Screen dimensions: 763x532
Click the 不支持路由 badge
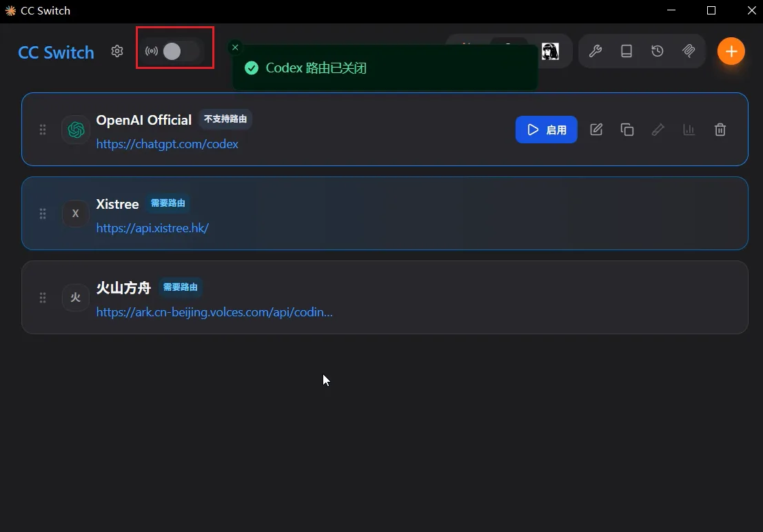(x=225, y=119)
